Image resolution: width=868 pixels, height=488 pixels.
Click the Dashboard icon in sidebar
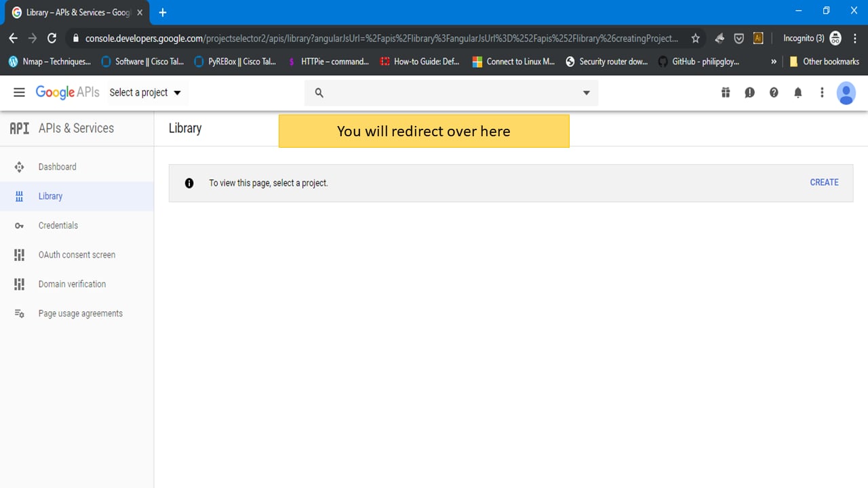(19, 167)
